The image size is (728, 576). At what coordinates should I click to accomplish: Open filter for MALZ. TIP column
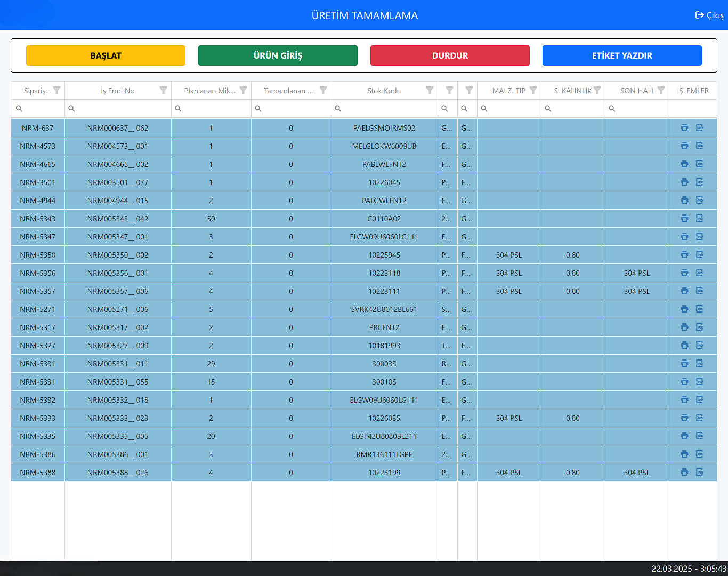[x=533, y=90]
